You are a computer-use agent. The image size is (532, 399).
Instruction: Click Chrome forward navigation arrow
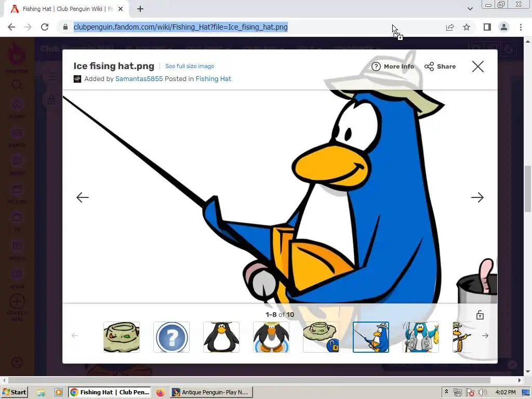pyautogui.click(x=28, y=27)
